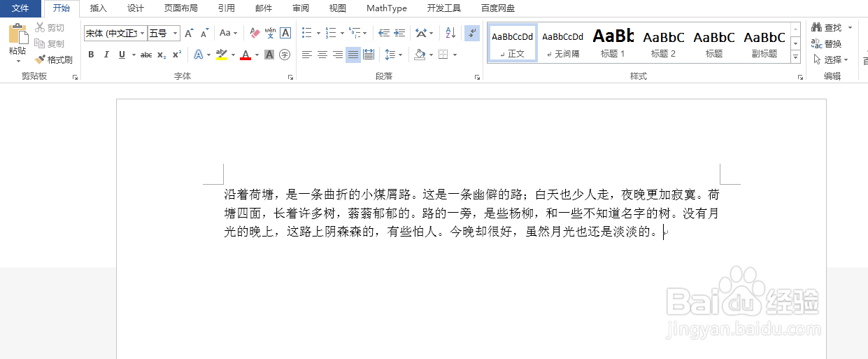Toggle underline formatting
The height and width of the screenshot is (359, 868).
point(122,55)
